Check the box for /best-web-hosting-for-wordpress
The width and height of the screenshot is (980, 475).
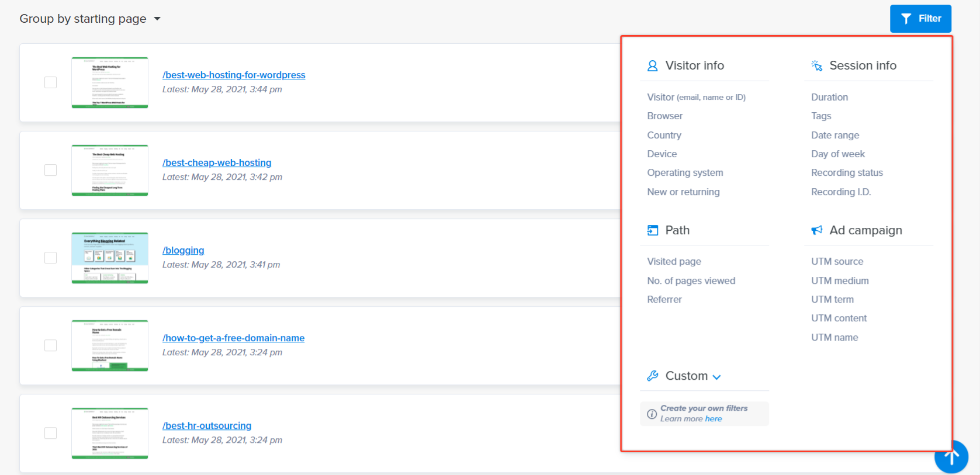pos(50,82)
